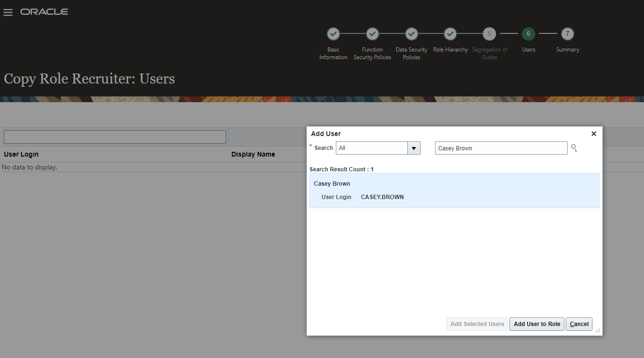Open the navigation hamburger menu
Viewport: 644px width, 358px height.
pyautogui.click(x=8, y=12)
